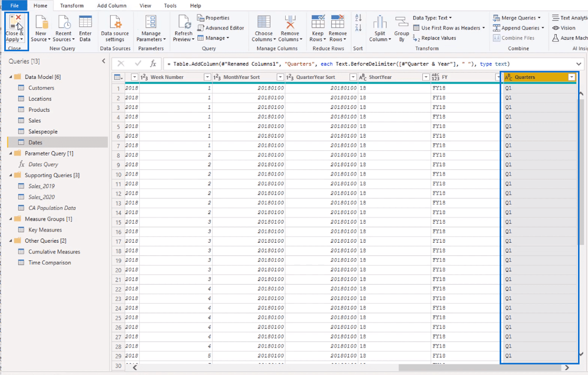Select the Dates Query function
Viewport: 588px width, 375px height.
click(x=58, y=164)
